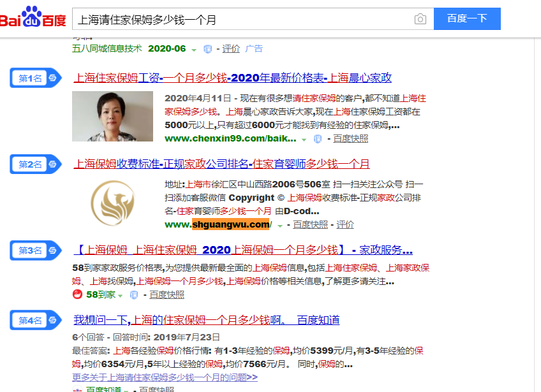This screenshot has height=392, width=541.
Task: Open www.shguangwu.com result URL
Action: [218, 225]
